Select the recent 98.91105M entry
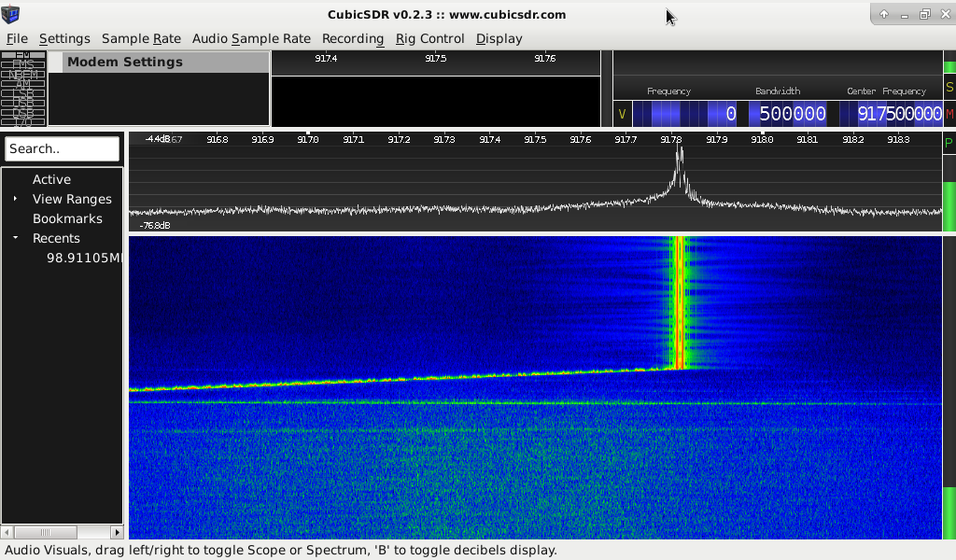Image resolution: width=956 pixels, height=560 pixels. point(84,258)
